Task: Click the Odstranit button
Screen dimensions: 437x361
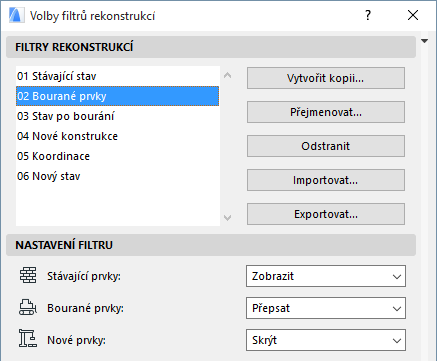Action: point(326,146)
